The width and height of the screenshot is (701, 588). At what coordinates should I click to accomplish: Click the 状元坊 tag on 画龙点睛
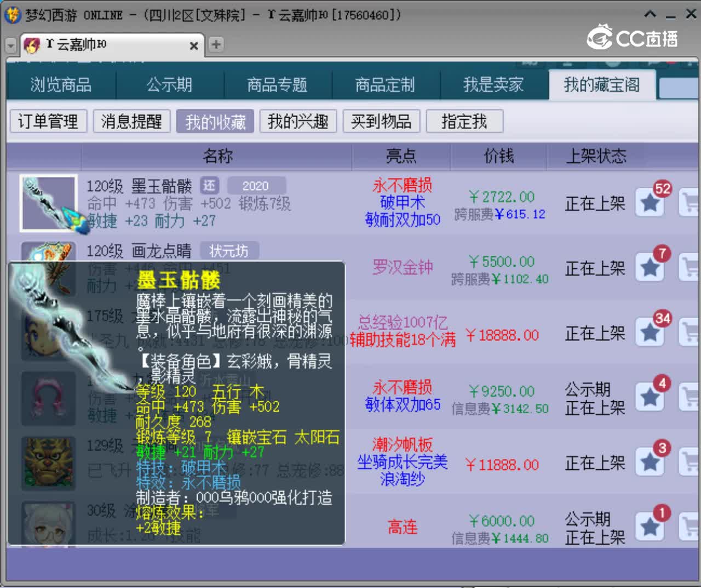229,251
